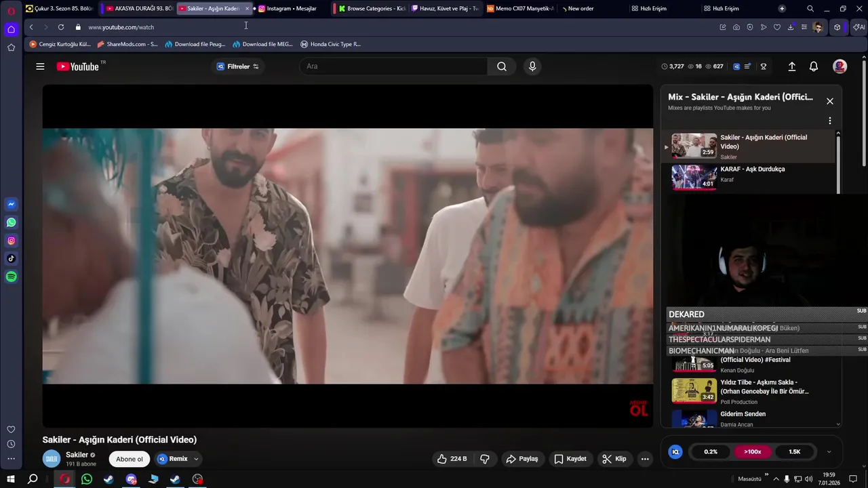Open TikTok in the Opera sidebar
The image size is (868, 488).
click(x=11, y=258)
